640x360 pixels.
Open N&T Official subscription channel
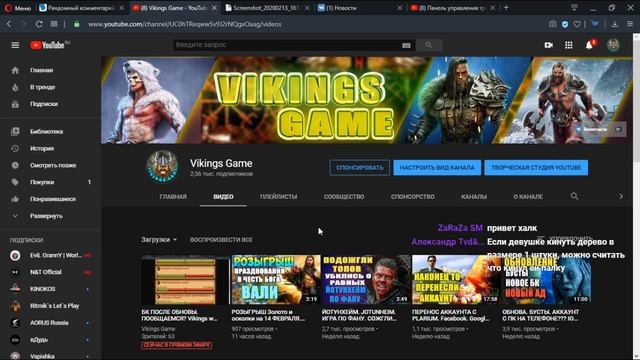click(51, 272)
